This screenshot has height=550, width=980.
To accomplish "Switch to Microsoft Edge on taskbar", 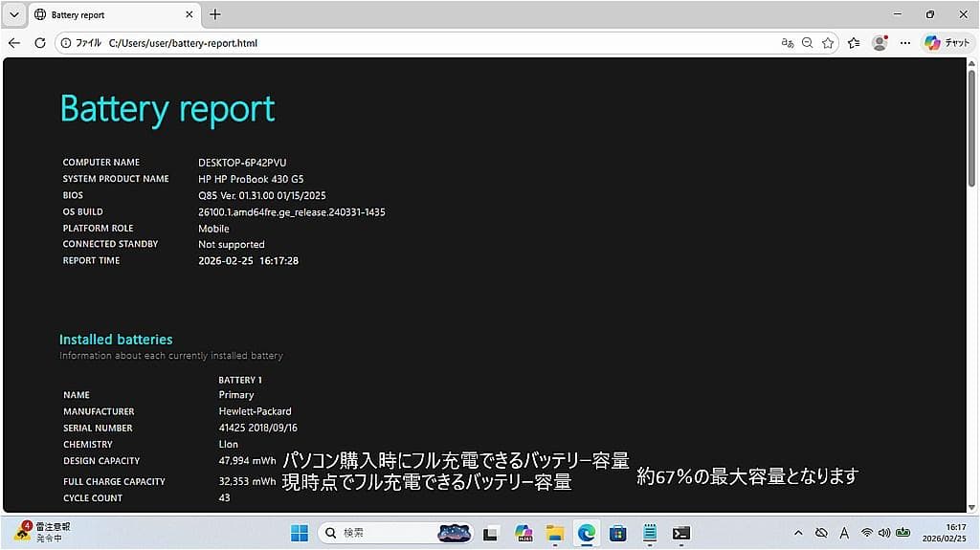I will [x=587, y=533].
